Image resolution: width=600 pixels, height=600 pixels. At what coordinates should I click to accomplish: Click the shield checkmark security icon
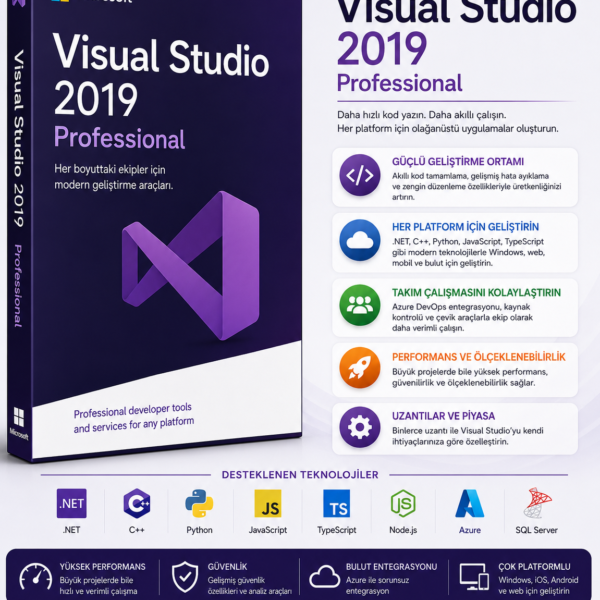pyautogui.click(x=185, y=577)
